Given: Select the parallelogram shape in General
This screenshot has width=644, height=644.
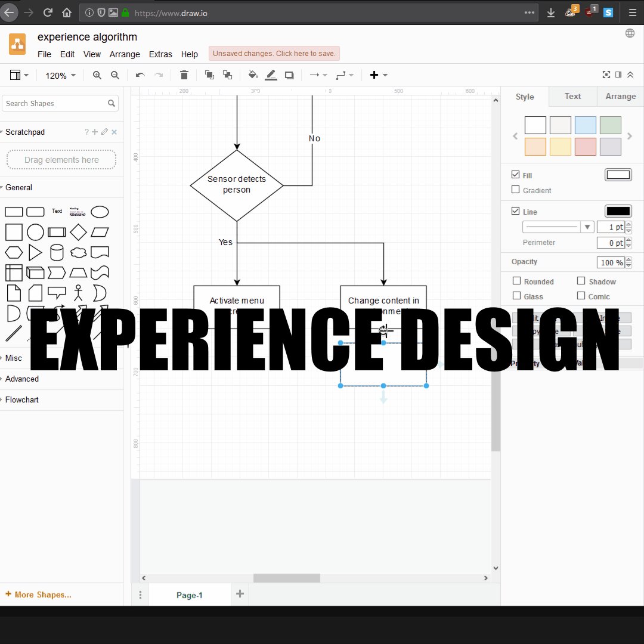Looking at the screenshot, I should tap(100, 232).
